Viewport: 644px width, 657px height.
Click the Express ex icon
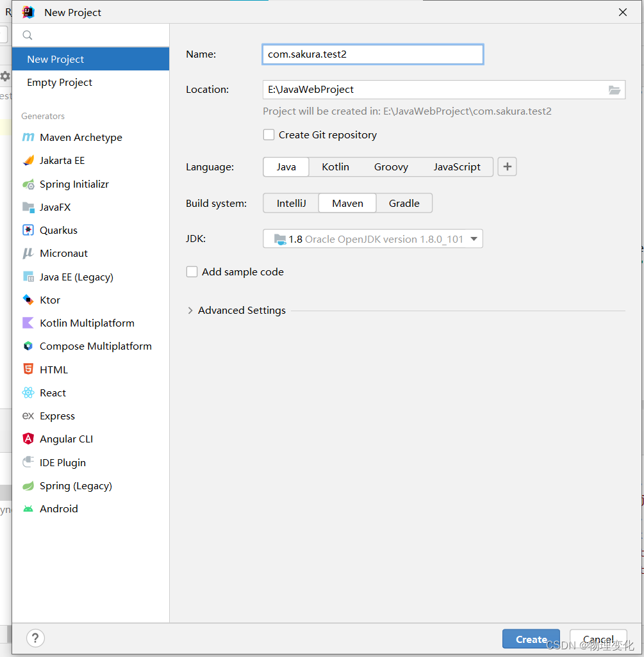coord(28,416)
